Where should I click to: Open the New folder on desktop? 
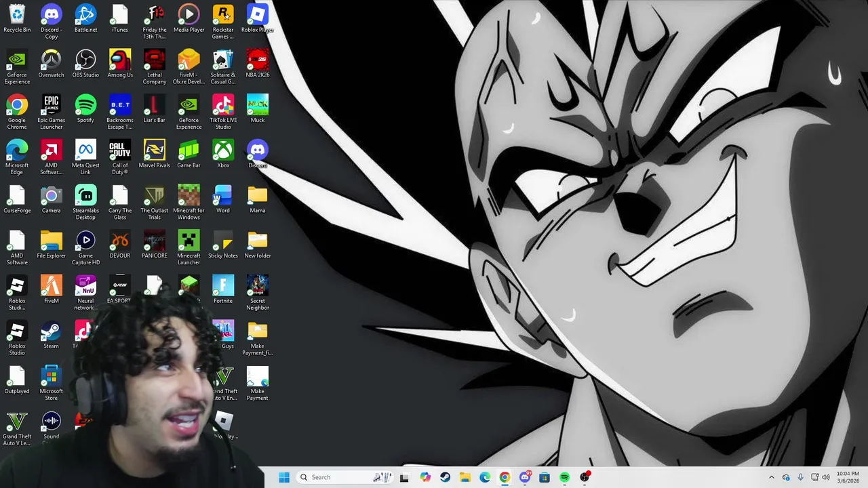click(258, 245)
